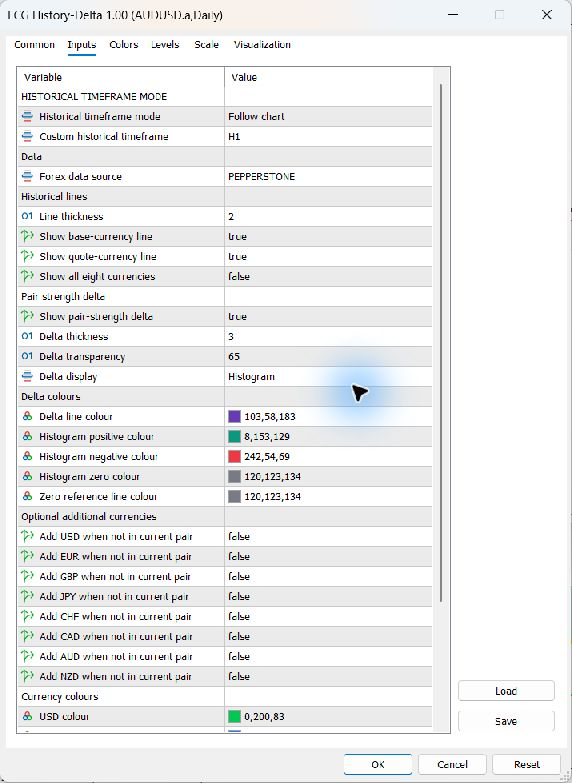Viewport: 572px width, 783px height.
Task: Click the colour icon beside Histogram zero colour
Action: pos(27,476)
